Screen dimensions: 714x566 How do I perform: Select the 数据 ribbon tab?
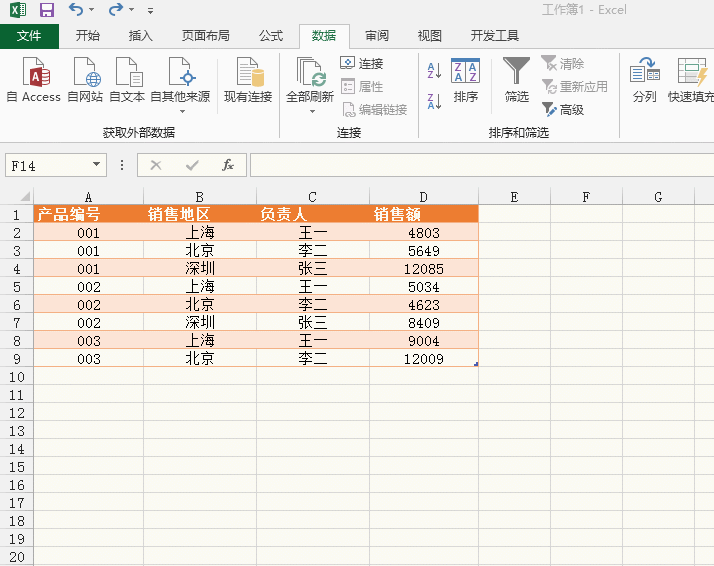click(324, 36)
